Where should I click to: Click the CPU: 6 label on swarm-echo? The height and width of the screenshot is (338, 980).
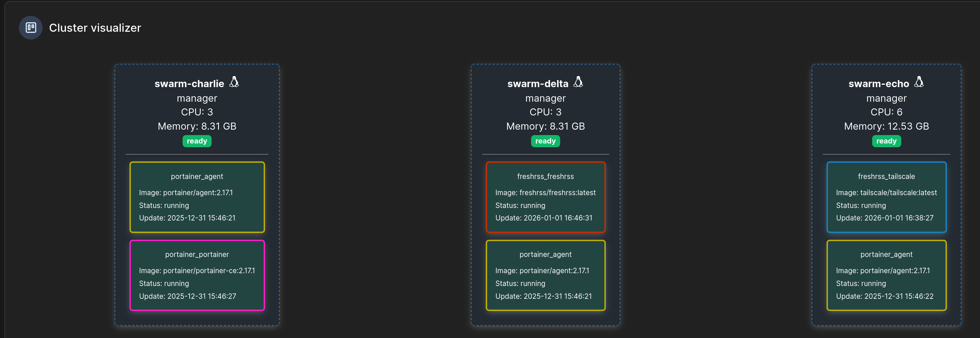click(886, 112)
